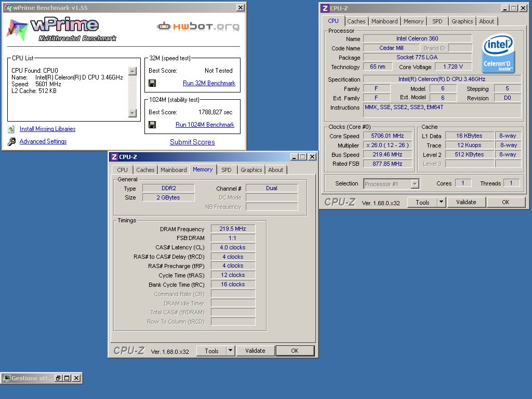The image size is (532, 399).
Task: Click Tools button in processor CPU-Z window
Action: [x=422, y=202]
